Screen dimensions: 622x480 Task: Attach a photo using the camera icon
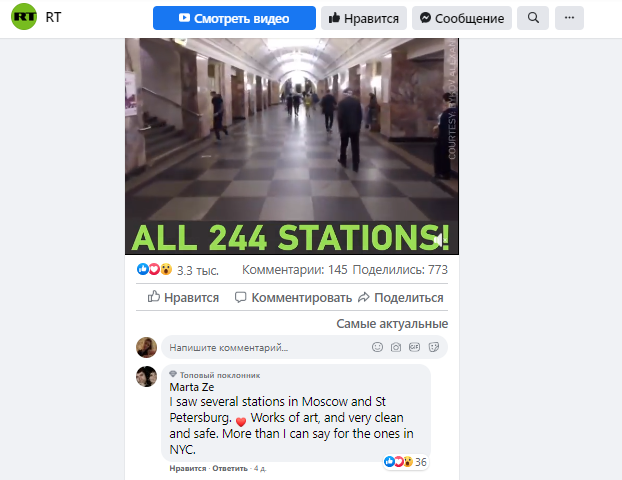click(395, 348)
